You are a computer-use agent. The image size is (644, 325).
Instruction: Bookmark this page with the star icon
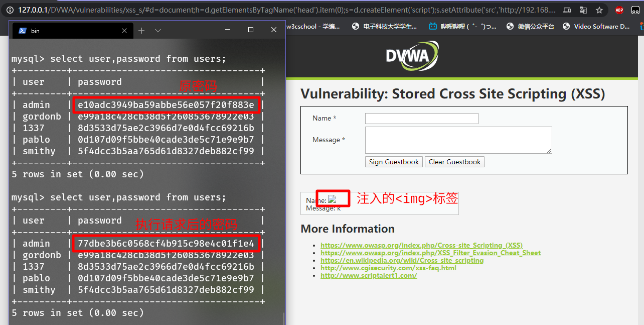(x=599, y=10)
